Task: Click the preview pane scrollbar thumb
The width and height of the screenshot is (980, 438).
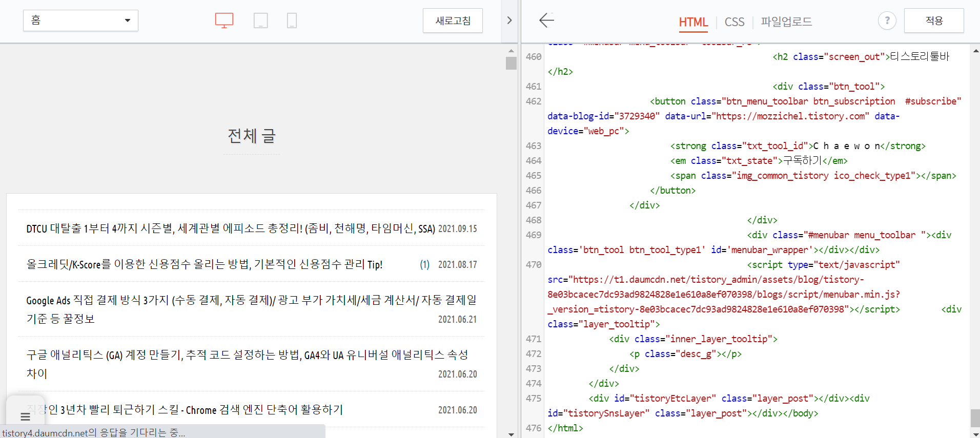Action: coord(511,63)
